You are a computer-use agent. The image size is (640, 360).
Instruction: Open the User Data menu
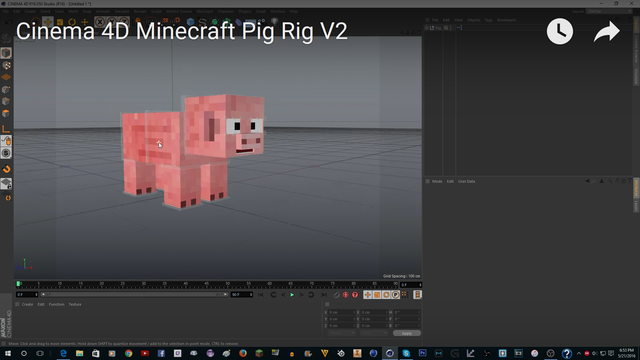[467, 181]
